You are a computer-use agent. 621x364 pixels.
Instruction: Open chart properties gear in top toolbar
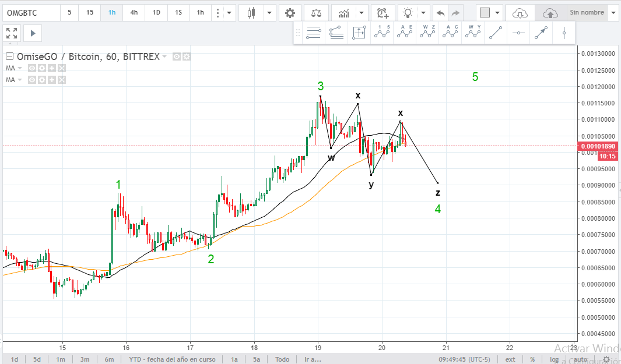pos(290,13)
